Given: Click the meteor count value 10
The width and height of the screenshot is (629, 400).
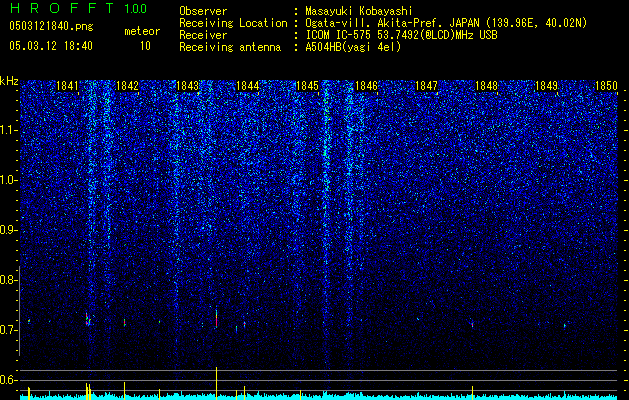Looking at the screenshot, I should click(x=145, y=46).
